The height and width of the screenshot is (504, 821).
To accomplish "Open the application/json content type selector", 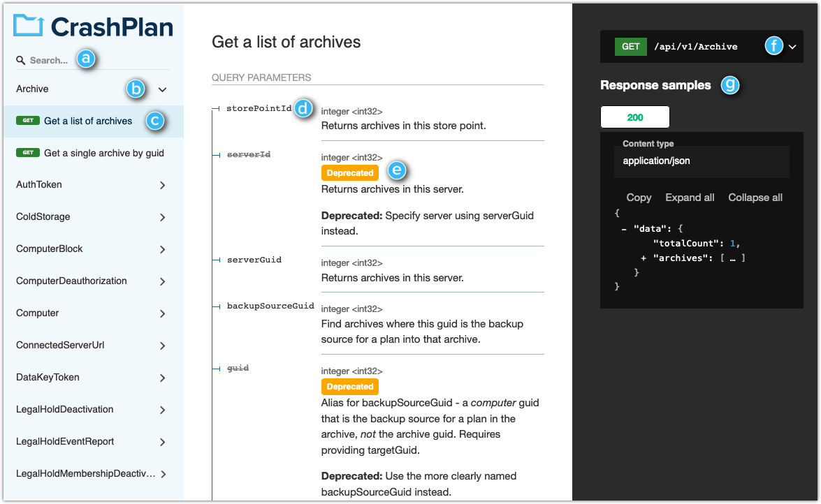I will 702,161.
